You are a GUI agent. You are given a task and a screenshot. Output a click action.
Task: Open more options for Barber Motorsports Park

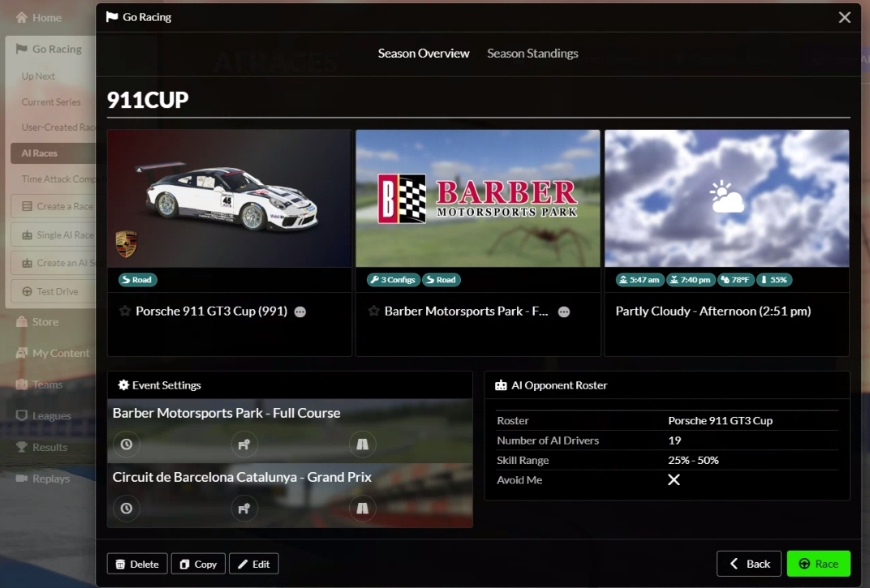point(564,311)
